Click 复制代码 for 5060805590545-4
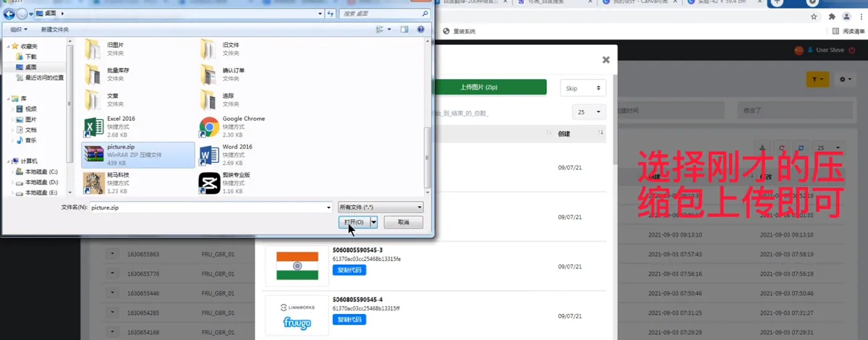The width and height of the screenshot is (868, 340). coord(349,319)
